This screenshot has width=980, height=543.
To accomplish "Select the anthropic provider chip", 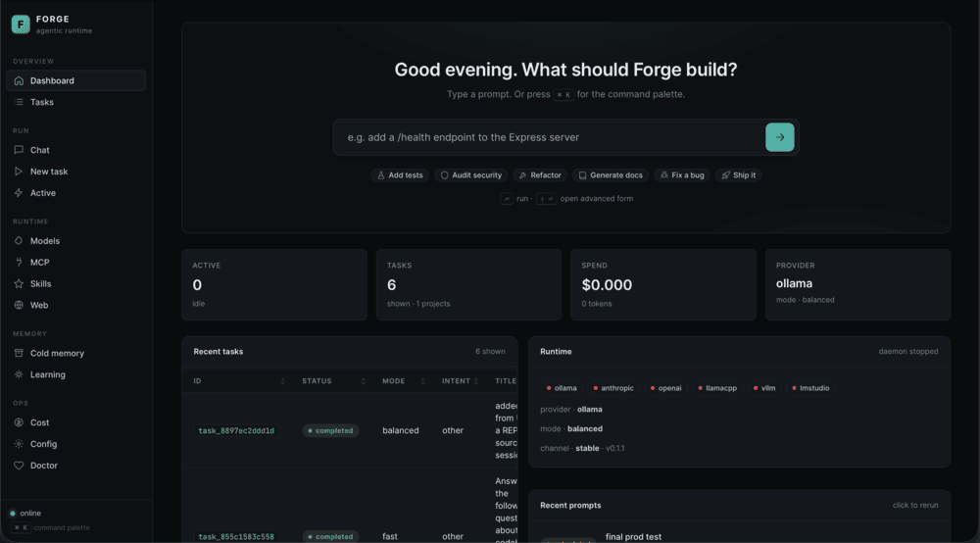I will (x=613, y=388).
